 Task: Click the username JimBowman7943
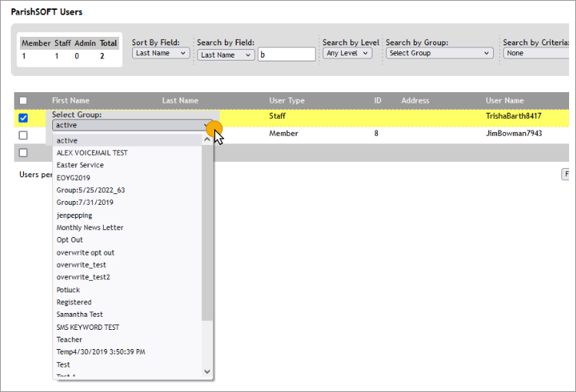point(514,133)
